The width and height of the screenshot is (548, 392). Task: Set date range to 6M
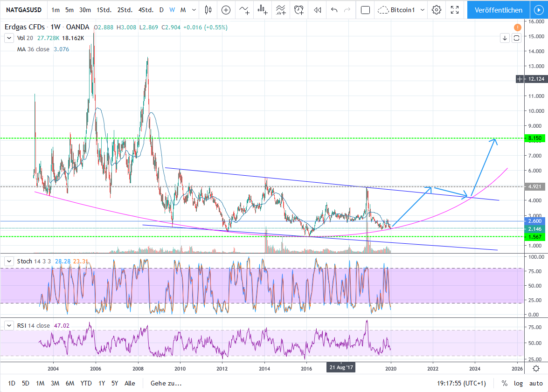click(70, 383)
